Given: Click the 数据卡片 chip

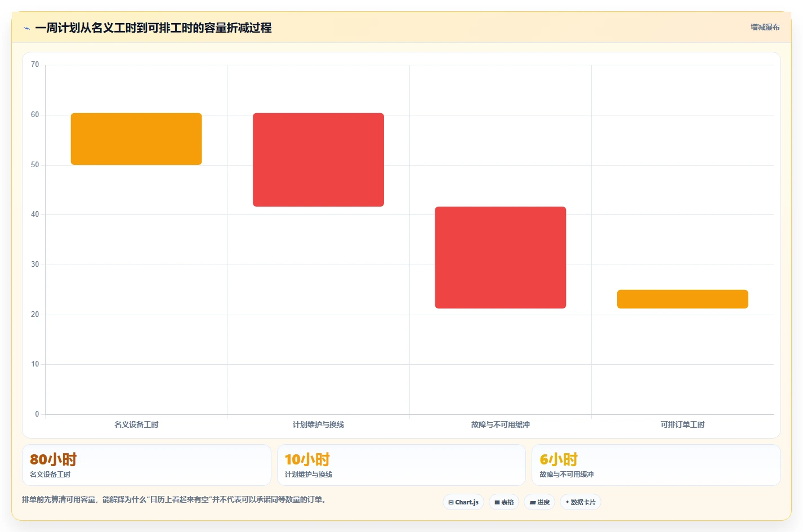Looking at the screenshot, I should pos(581,502).
